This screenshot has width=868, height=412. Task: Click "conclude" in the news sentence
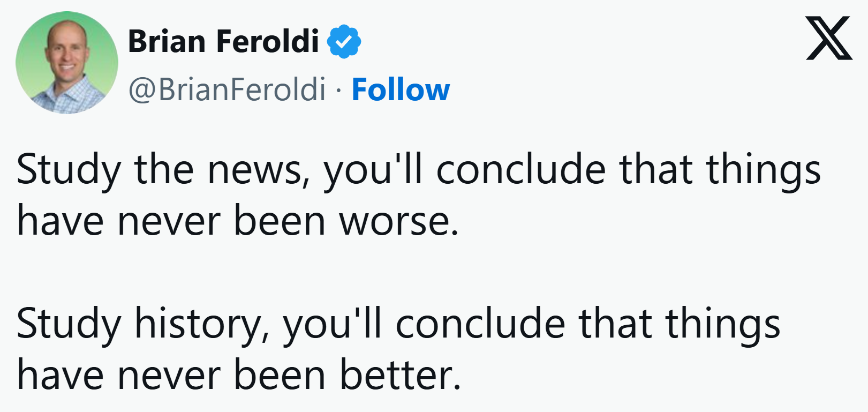click(521, 170)
